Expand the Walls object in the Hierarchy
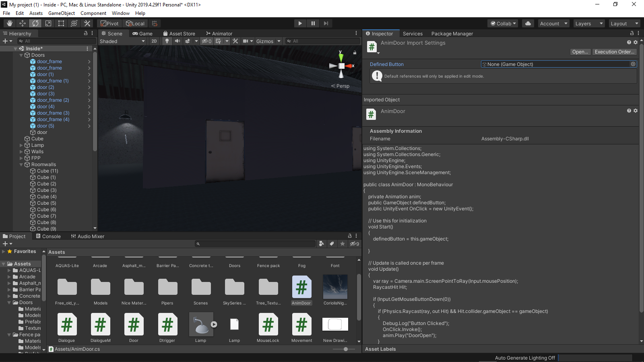This screenshot has width=644, height=362. coord(21,152)
